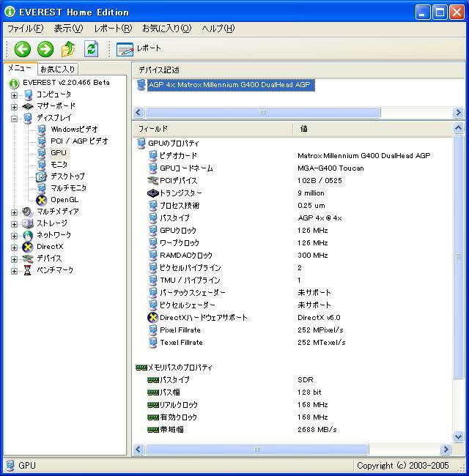Expand the コンピュータ tree node
Viewport: 469px width, 476px height.
tap(14, 94)
